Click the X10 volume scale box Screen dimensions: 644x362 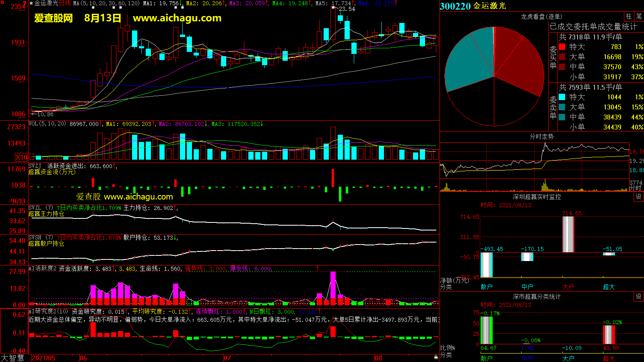tap(21, 157)
